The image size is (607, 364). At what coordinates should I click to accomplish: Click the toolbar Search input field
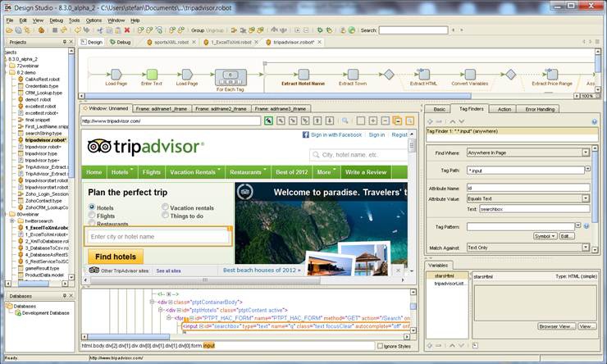point(413,30)
